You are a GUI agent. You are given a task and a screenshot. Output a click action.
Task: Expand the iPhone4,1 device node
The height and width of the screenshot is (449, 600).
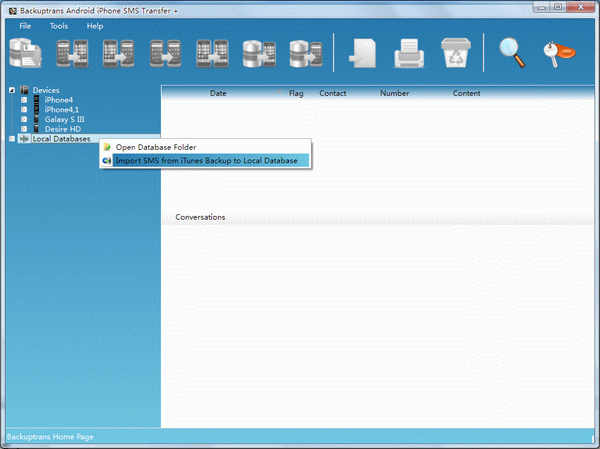point(24,109)
